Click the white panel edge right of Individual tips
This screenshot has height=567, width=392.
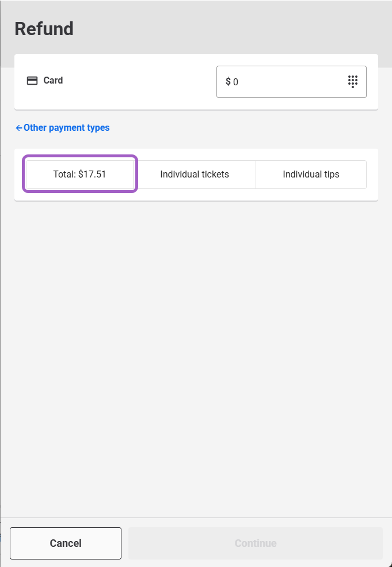(x=372, y=174)
